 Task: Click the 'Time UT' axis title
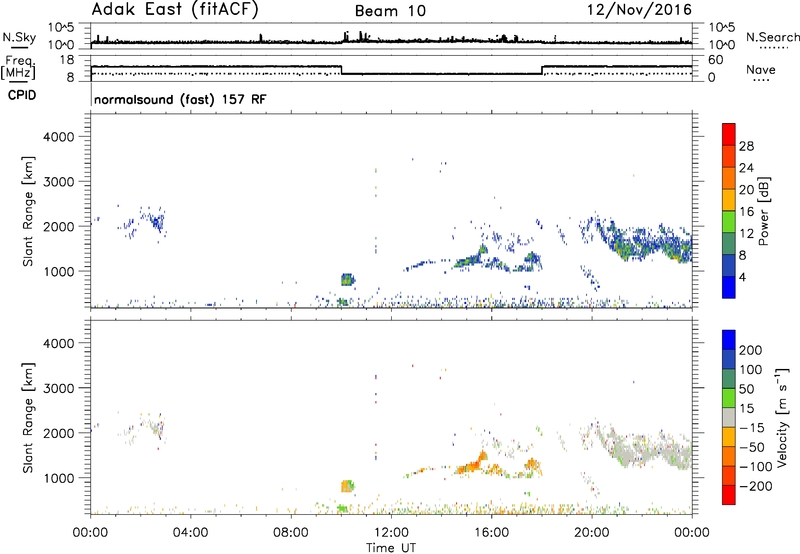pos(391,548)
